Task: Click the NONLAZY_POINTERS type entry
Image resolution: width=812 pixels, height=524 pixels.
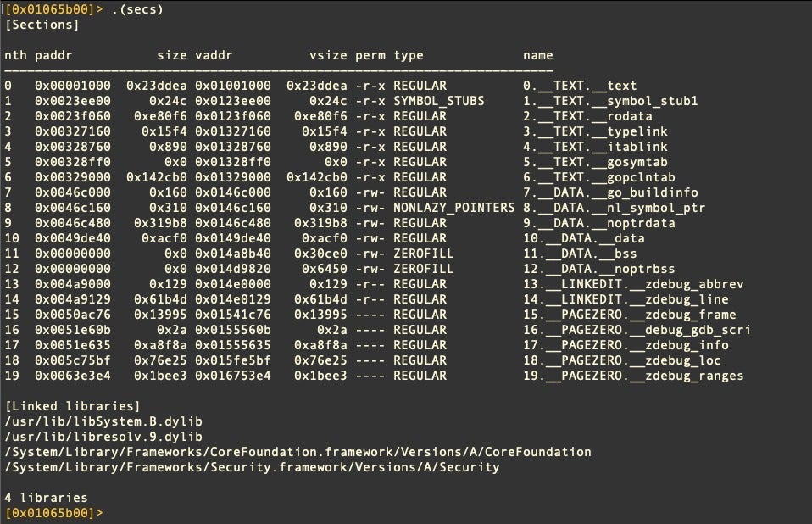Action: tap(453, 208)
